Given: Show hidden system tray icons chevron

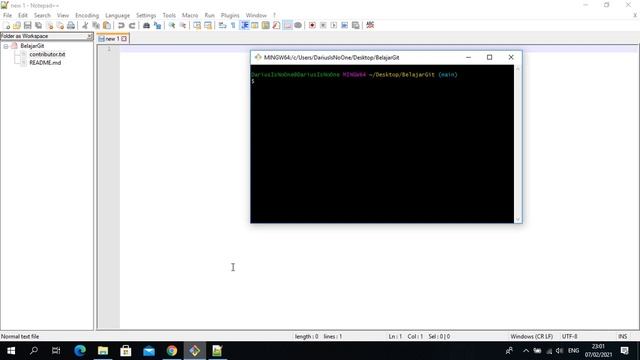Looking at the screenshot, I should (x=526, y=351).
